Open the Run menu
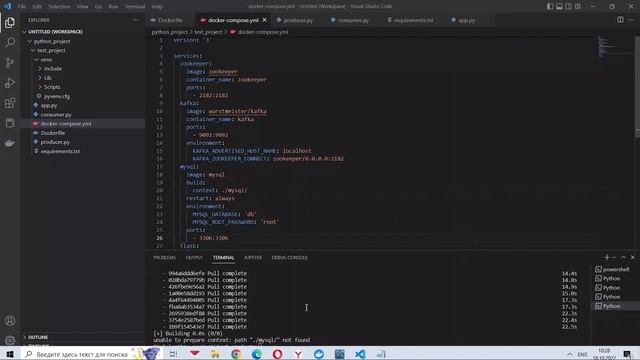Viewport: 640px width, 360px height. [x=113, y=7]
